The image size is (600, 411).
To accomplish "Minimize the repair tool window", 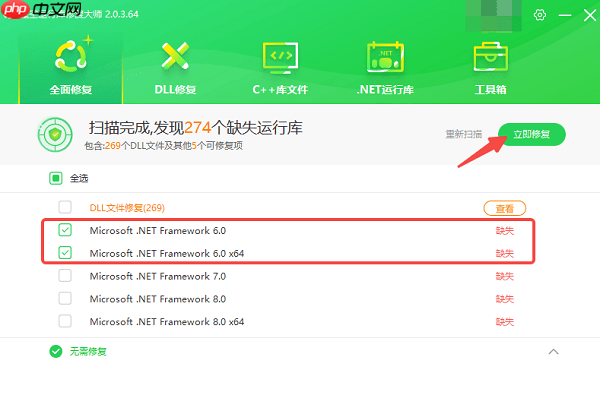I will pyautogui.click(x=565, y=15).
